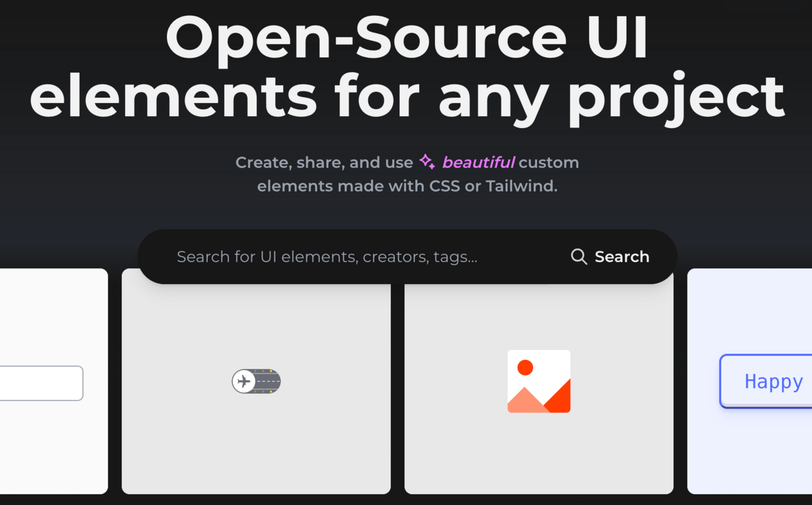The image size is (812, 505).
Task: Click the pink italic 'beautiful' word
Action: coord(478,162)
